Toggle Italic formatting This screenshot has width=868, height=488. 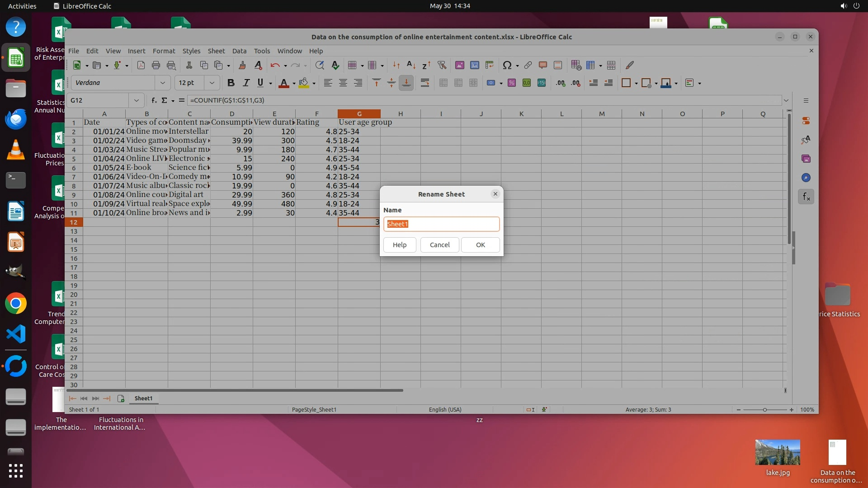point(245,83)
